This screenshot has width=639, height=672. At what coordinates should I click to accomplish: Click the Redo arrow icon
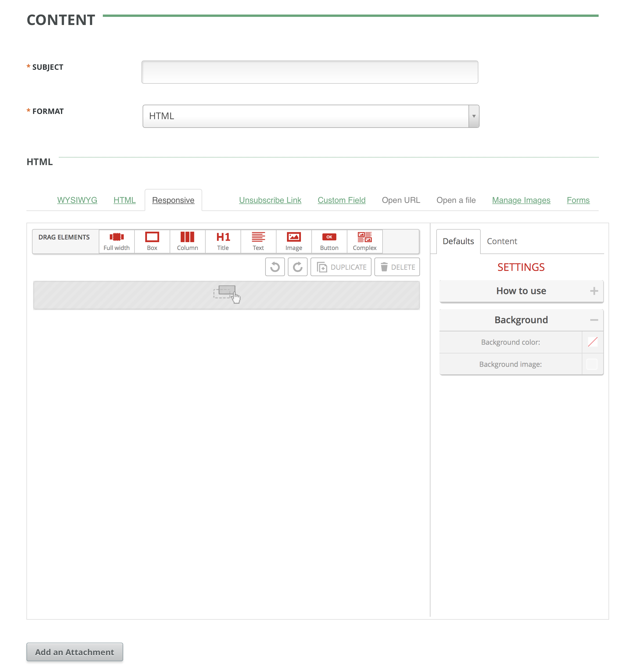[x=297, y=267]
